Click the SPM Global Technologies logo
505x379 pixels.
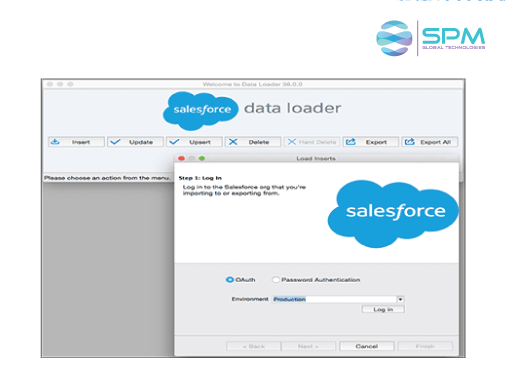point(431,38)
